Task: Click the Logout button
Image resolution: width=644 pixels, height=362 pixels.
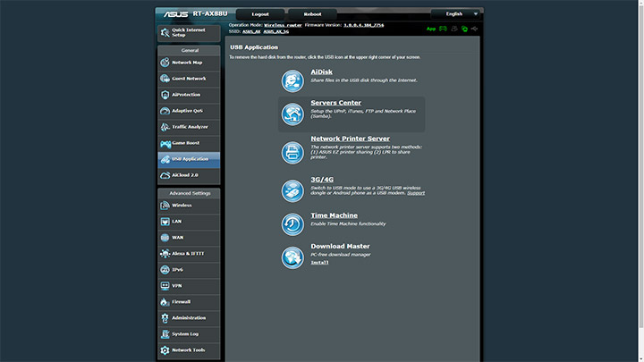Action: pyautogui.click(x=260, y=14)
